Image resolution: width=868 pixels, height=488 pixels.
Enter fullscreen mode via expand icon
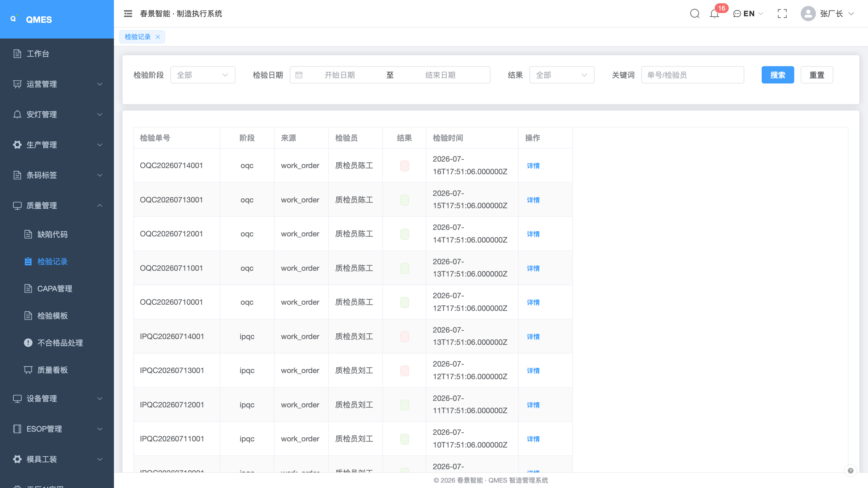[782, 14]
